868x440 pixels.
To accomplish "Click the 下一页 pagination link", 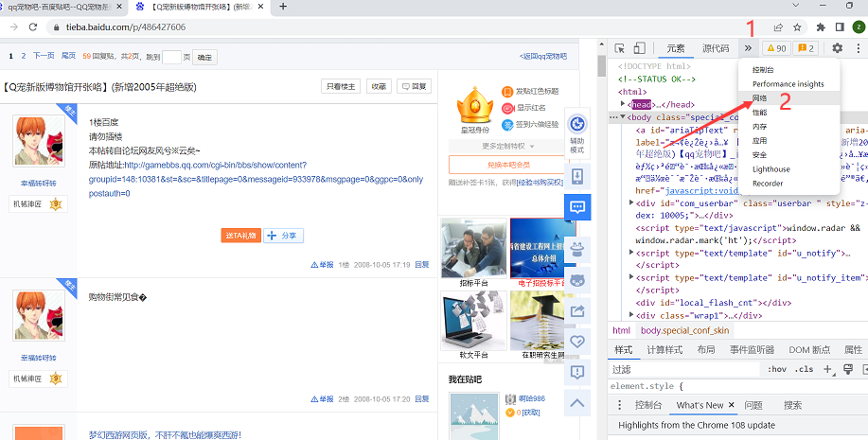I will pyautogui.click(x=44, y=56).
